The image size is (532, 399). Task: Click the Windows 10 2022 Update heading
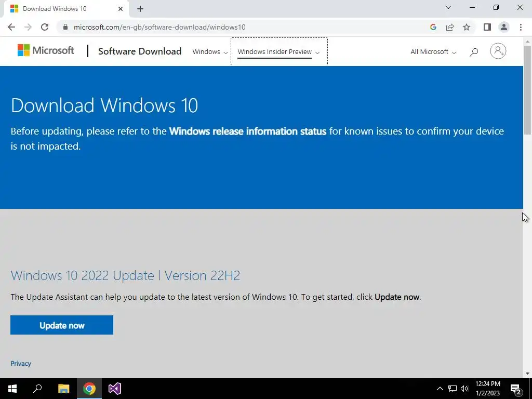pos(126,275)
